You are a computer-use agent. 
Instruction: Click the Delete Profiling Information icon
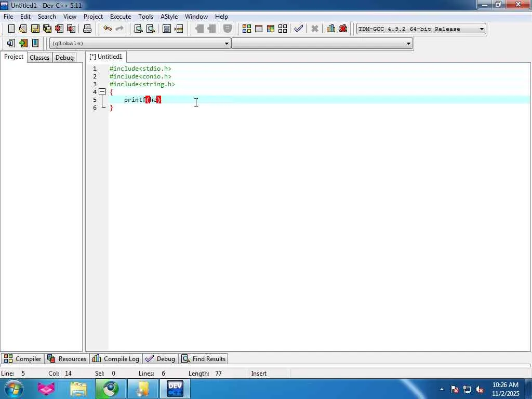pos(343,29)
